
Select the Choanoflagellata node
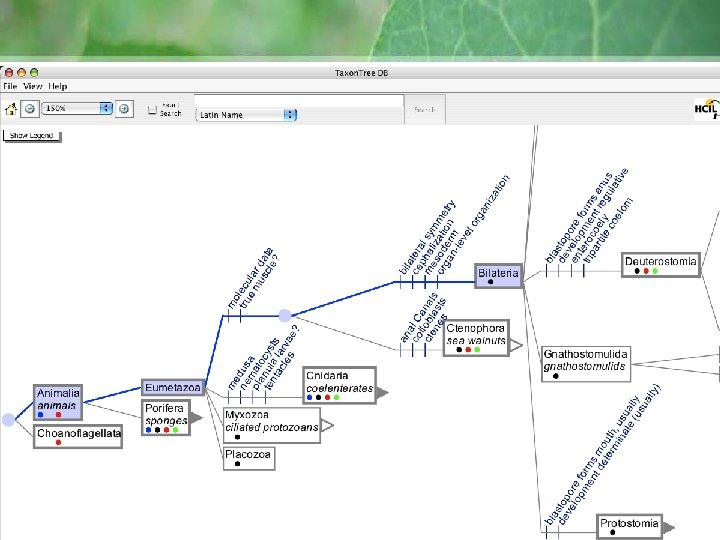coord(78,436)
